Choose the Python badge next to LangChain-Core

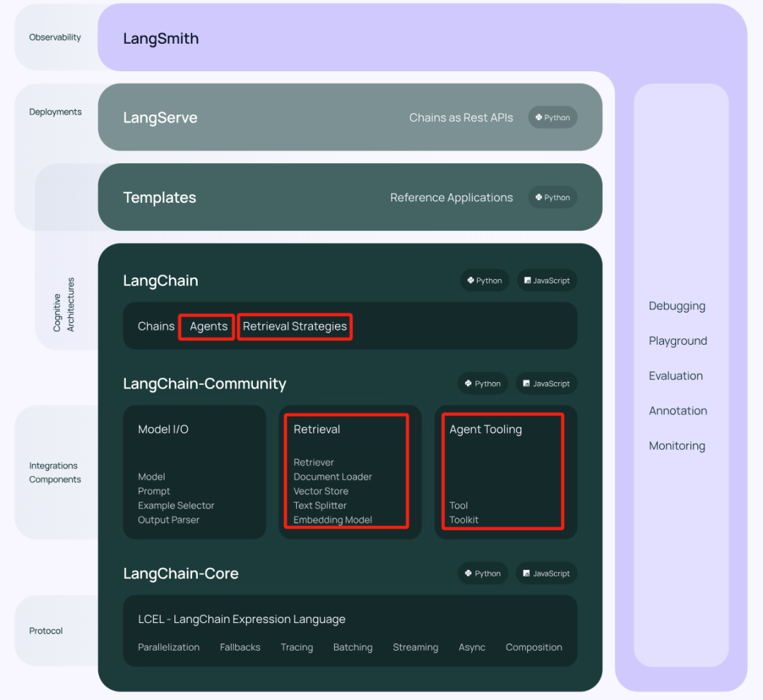[483, 573]
